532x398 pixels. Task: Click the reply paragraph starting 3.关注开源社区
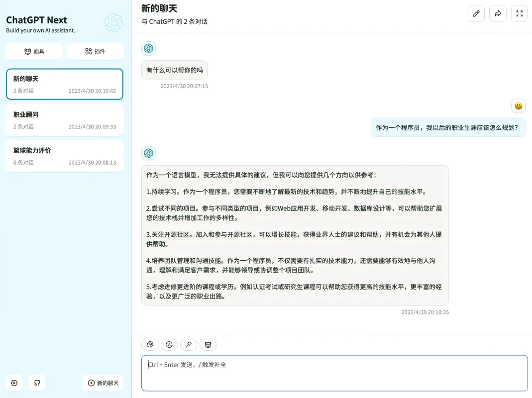coord(294,239)
